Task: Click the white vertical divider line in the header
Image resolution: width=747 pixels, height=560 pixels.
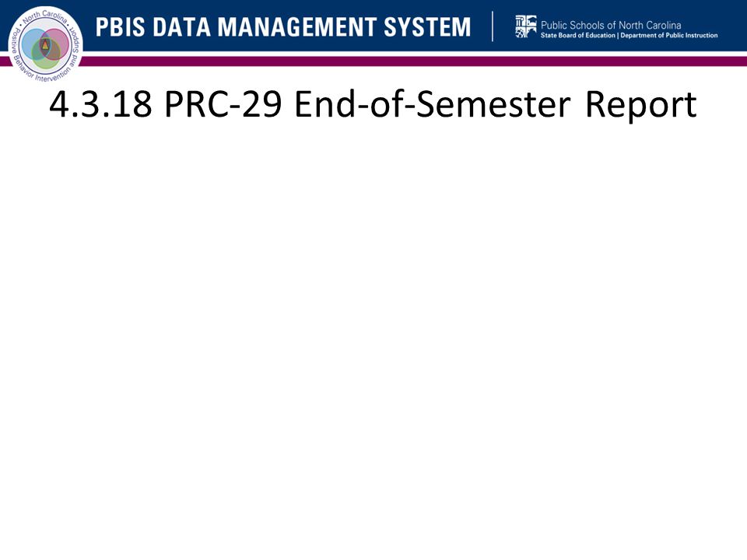Action: point(492,26)
